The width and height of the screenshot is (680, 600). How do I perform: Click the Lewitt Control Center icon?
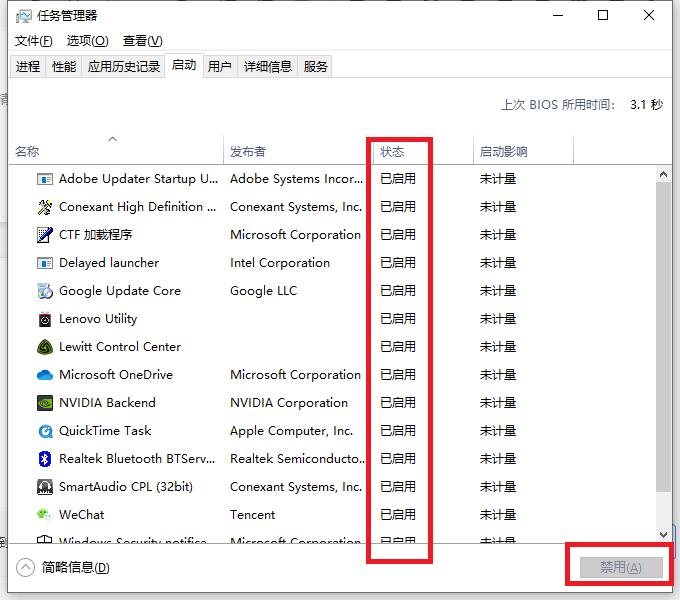tap(45, 347)
